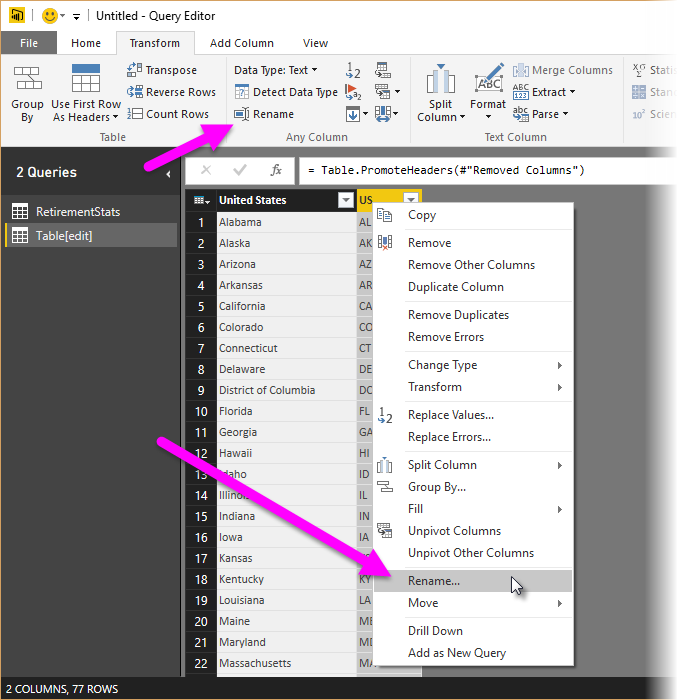
Task: Click the Split Column ribbon icon
Action: [x=440, y=82]
